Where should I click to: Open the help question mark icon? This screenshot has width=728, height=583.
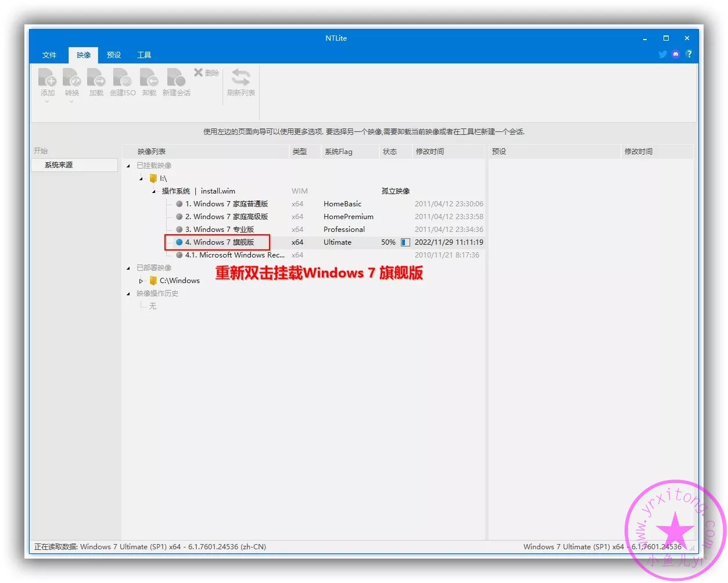coord(689,54)
